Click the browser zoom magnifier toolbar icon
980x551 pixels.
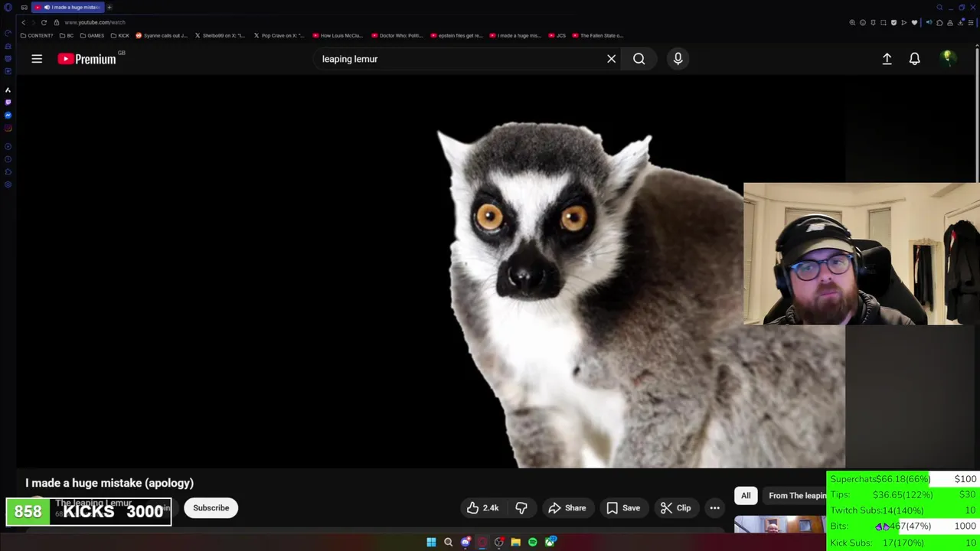pyautogui.click(x=852, y=22)
